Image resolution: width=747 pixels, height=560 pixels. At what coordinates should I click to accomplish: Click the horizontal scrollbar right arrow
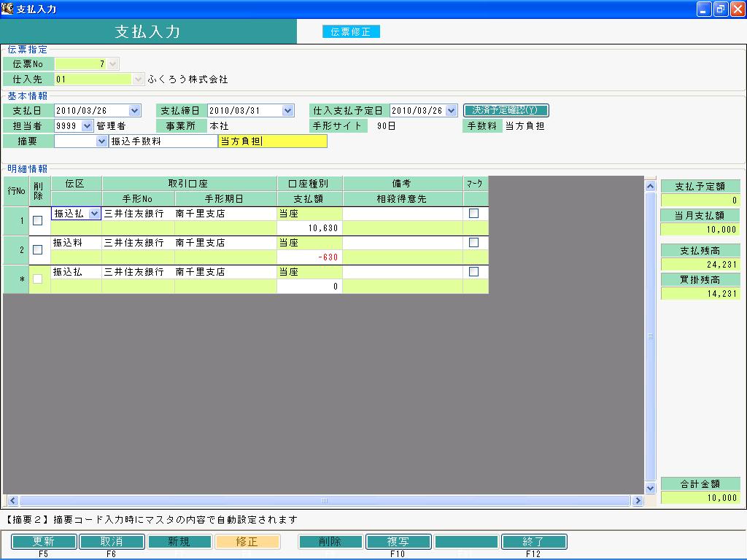coord(638,500)
